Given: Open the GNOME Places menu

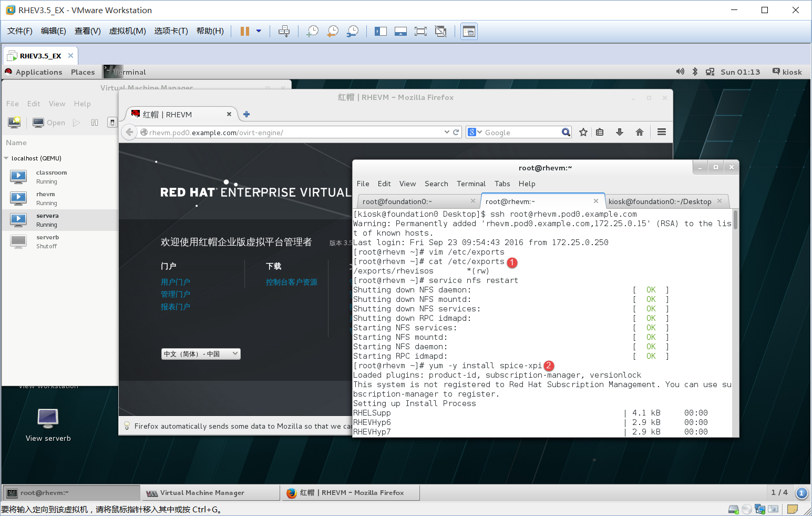Looking at the screenshot, I should [x=83, y=72].
